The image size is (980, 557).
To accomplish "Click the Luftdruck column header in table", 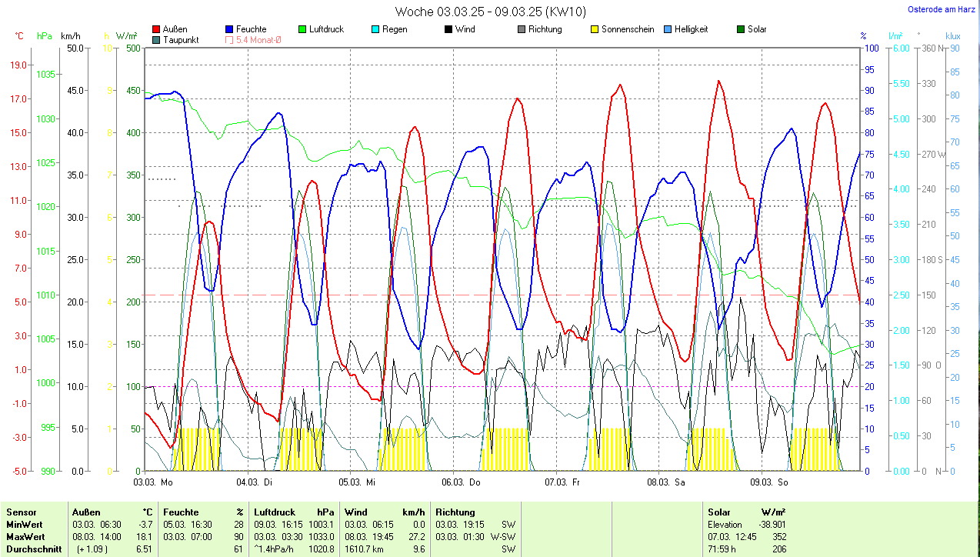I will point(273,512).
